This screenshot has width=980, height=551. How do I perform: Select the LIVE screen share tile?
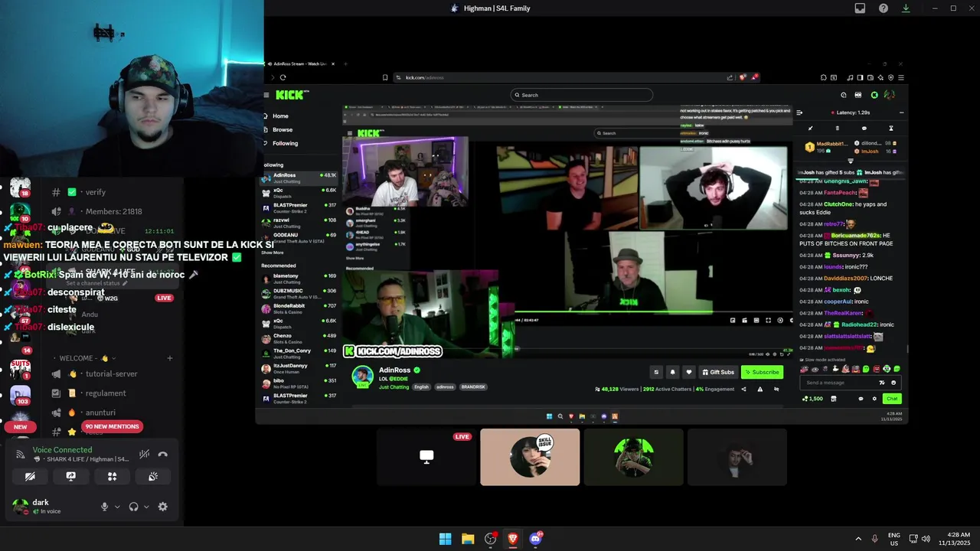[426, 457]
